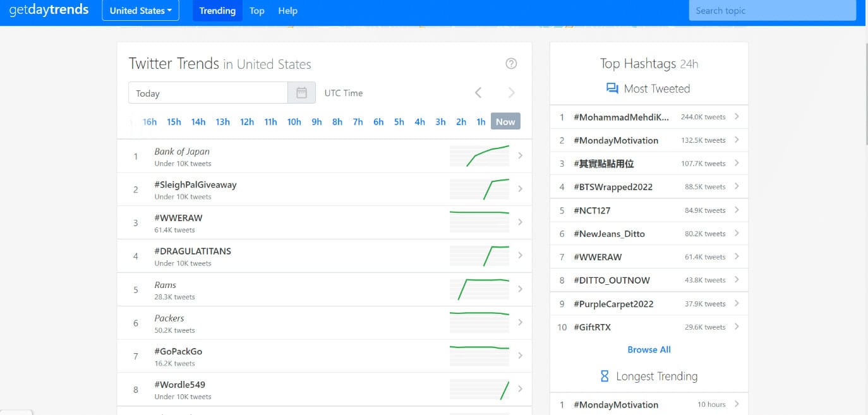Open the getdaytrends logo home link
The height and width of the screenshot is (415, 868).
pyautogui.click(x=49, y=10)
